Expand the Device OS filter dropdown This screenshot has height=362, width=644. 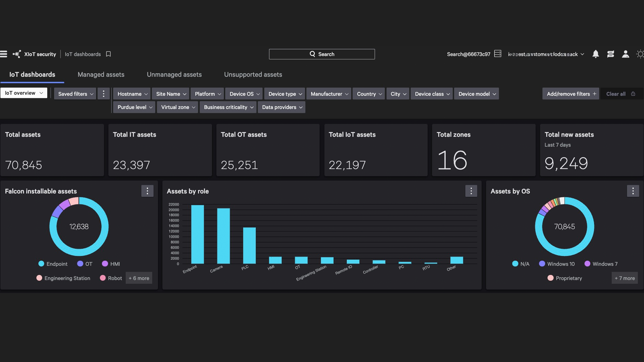click(x=244, y=94)
